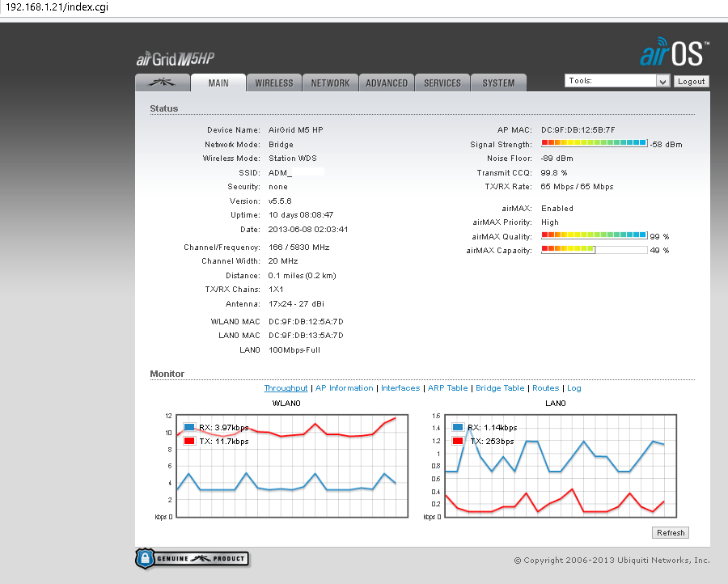728x584 pixels.
Task: Click the device name AirGrid M5 HP
Action: tap(296, 130)
